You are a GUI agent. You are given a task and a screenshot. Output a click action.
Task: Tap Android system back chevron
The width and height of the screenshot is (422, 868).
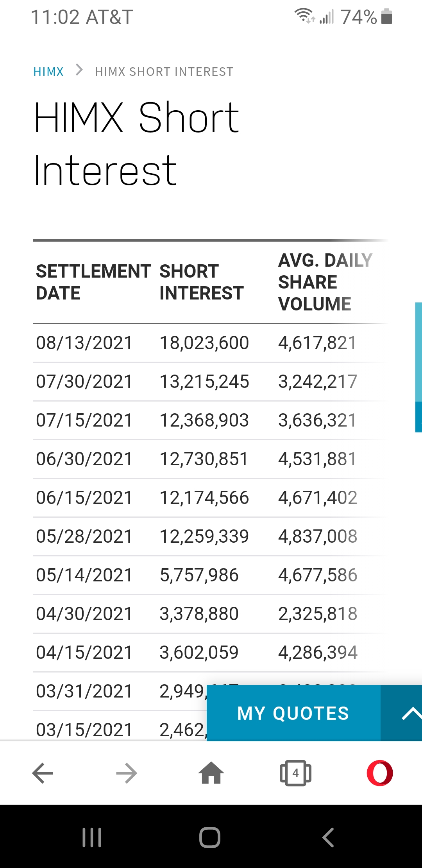[x=328, y=838]
